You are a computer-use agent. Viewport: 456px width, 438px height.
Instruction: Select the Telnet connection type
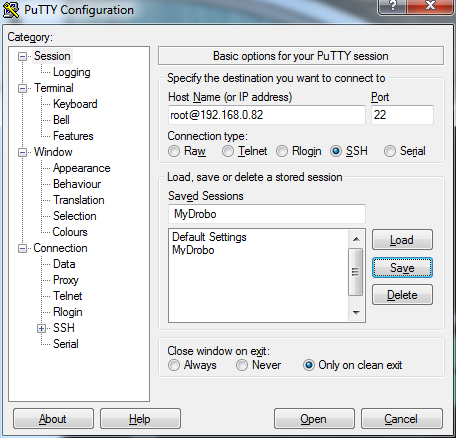(x=228, y=151)
